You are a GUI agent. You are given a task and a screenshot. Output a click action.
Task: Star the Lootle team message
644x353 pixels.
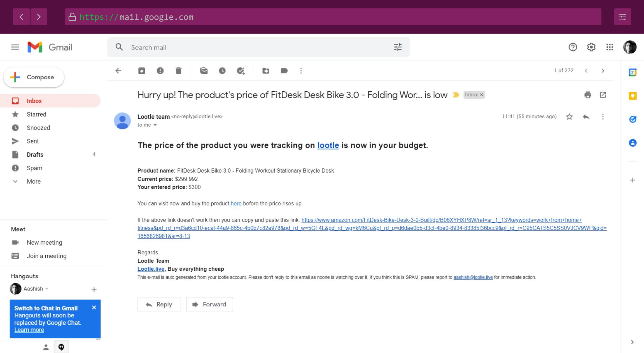pos(569,117)
